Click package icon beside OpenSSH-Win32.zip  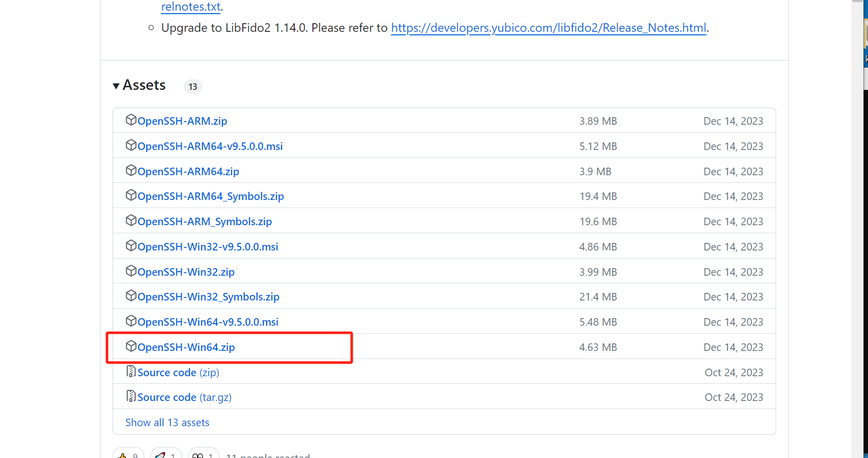131,271
